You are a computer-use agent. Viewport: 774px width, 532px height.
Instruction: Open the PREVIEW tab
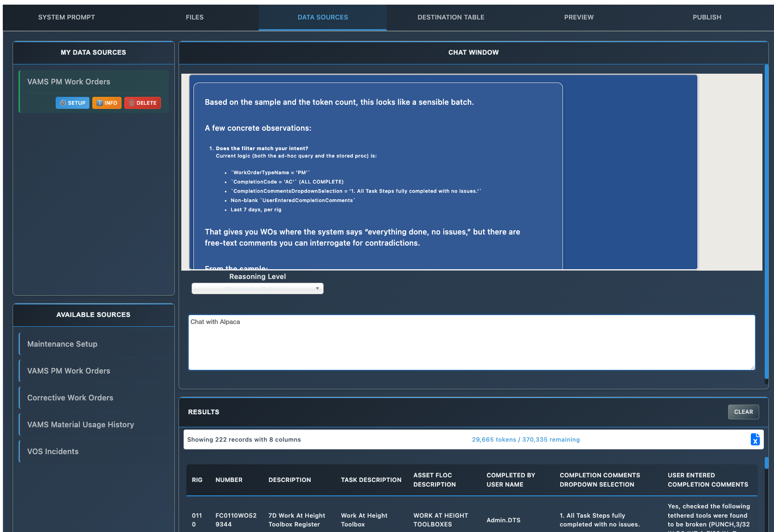click(x=578, y=17)
